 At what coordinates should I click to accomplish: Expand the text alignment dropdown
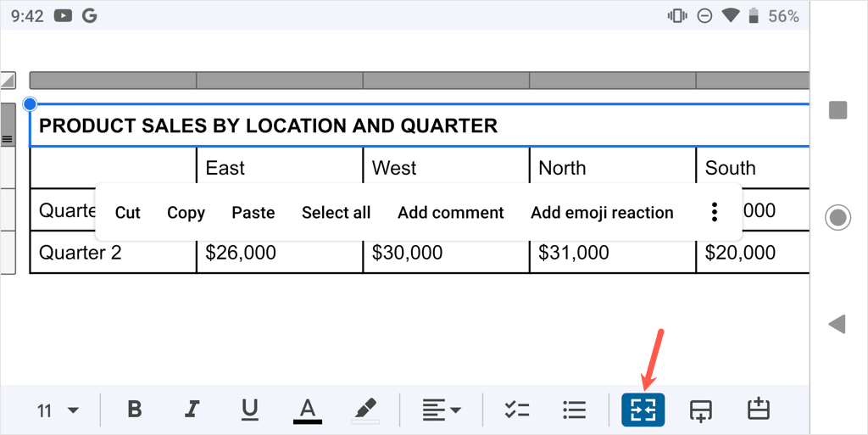pos(442,410)
